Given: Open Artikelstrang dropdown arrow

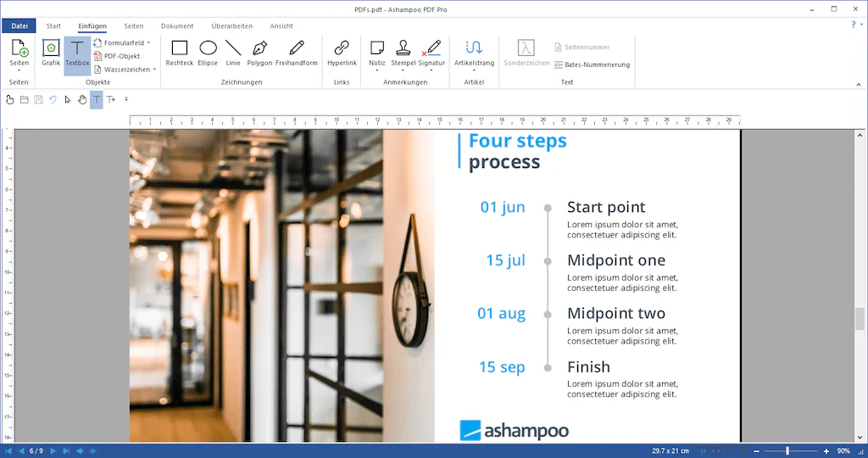Looking at the screenshot, I should (474, 70).
